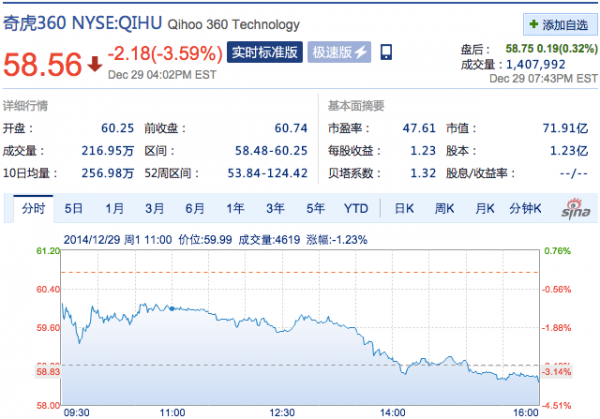Open the 5年 chart view
Viewport: 600px width, 419px height.
click(315, 209)
